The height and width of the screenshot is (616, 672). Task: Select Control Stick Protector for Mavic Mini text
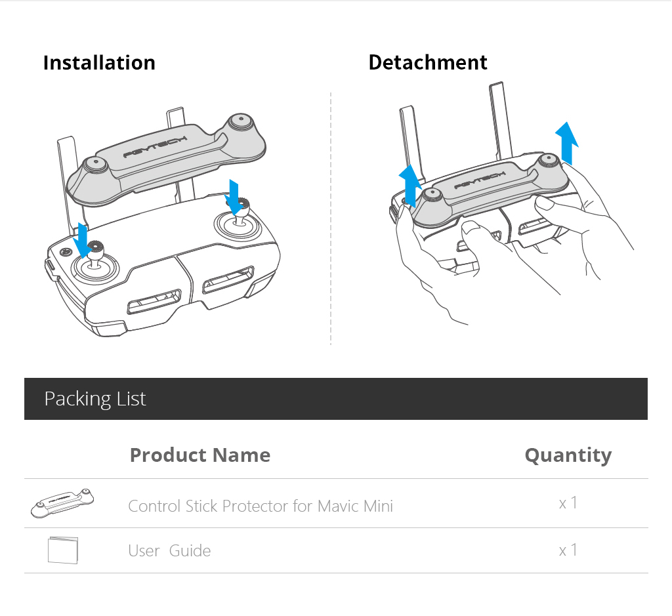(261, 506)
